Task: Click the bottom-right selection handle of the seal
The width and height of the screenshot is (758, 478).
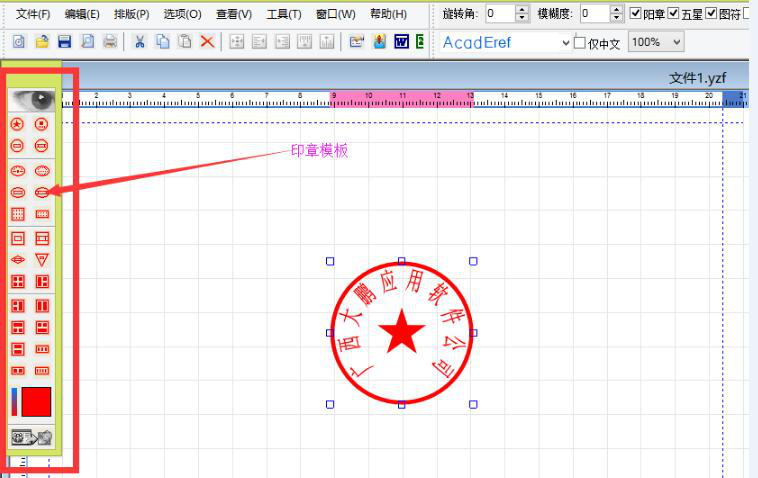Action: point(473,405)
